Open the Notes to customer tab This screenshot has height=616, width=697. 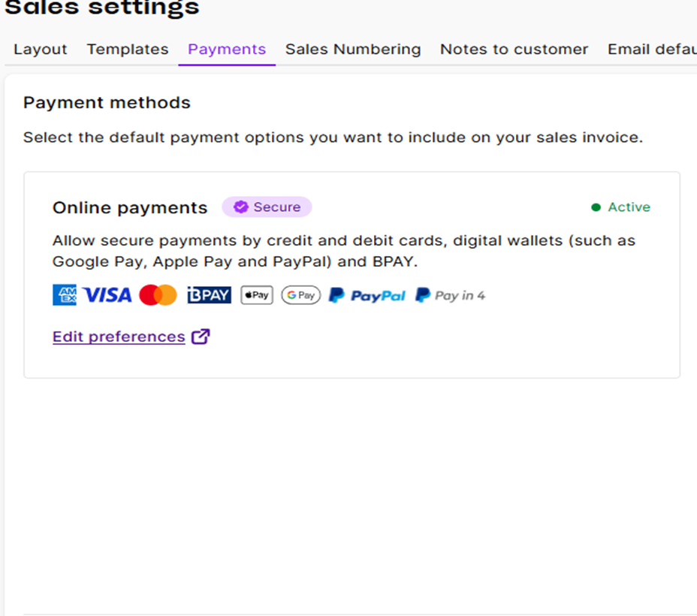[514, 50]
